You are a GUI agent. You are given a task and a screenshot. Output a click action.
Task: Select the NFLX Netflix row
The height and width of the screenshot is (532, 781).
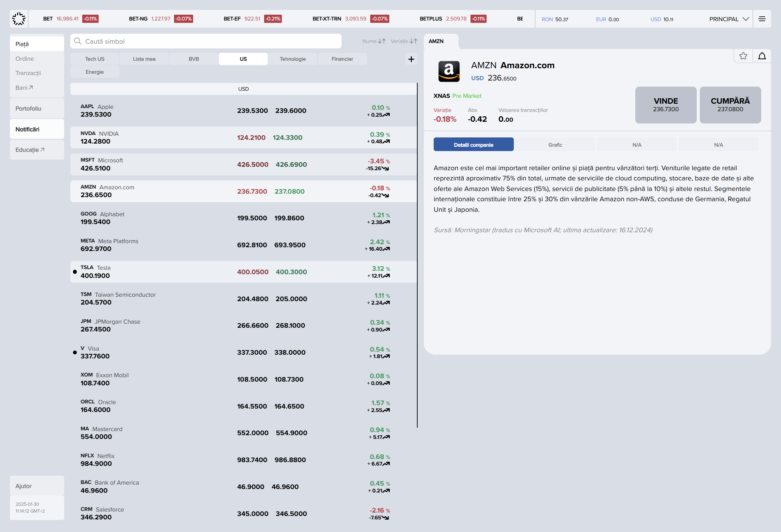[243, 460]
